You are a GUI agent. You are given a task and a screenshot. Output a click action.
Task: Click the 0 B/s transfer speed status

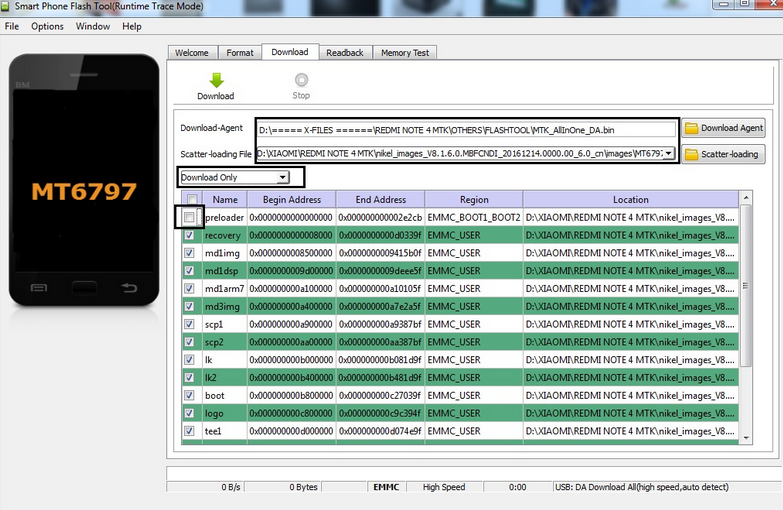[231, 487]
